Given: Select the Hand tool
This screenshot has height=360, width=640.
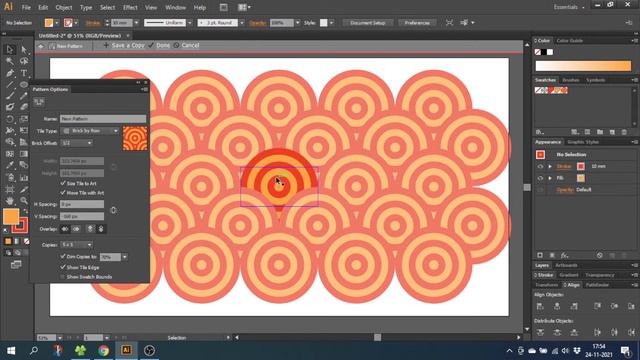Looking at the screenshot, I should tap(10, 201).
